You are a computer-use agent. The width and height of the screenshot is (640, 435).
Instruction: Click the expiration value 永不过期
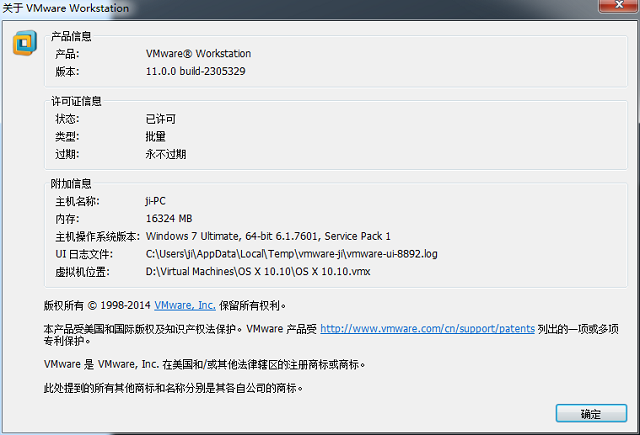point(166,154)
